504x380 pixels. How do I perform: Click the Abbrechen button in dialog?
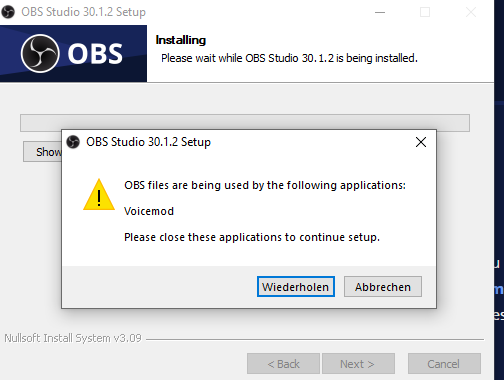tap(383, 287)
